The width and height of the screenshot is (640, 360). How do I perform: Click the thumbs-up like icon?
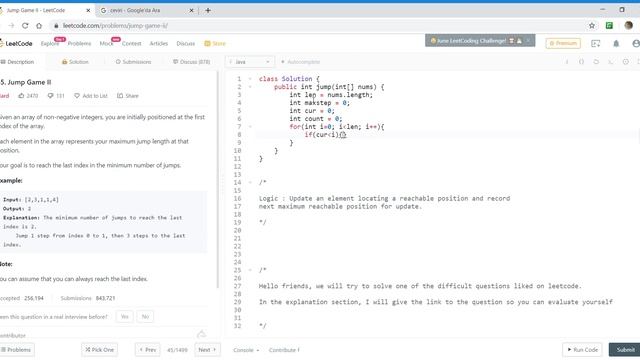tap(21, 96)
